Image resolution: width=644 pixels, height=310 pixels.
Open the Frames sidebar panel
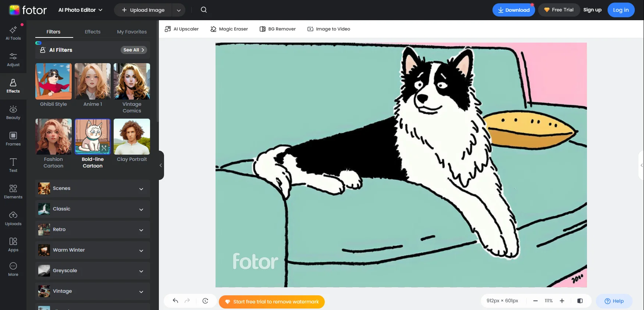tap(13, 139)
